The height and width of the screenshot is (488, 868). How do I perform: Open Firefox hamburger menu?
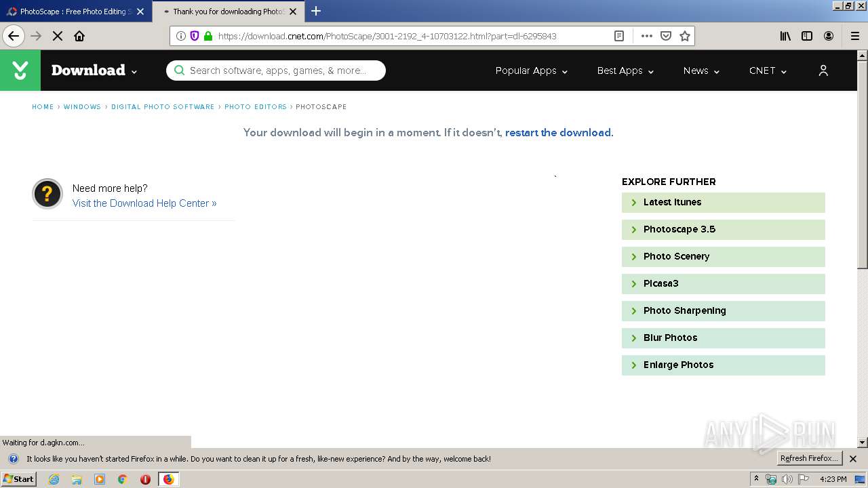click(x=854, y=36)
